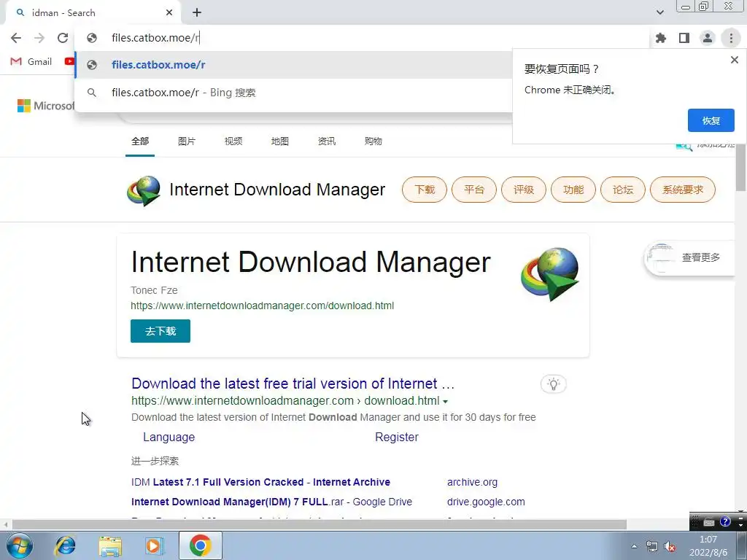This screenshot has width=747, height=560.
Task: Open Windows Media Player on taskbar
Action: coord(155,545)
